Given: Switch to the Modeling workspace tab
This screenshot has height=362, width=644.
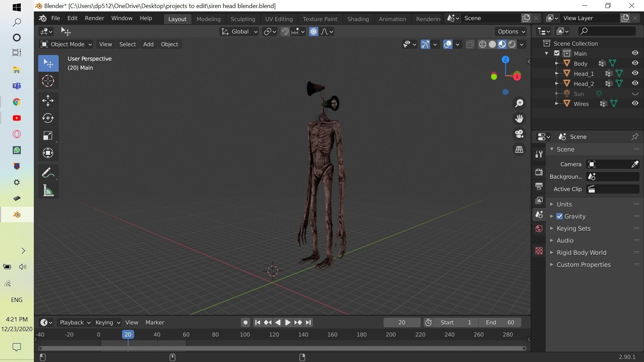Looking at the screenshot, I should [209, 19].
